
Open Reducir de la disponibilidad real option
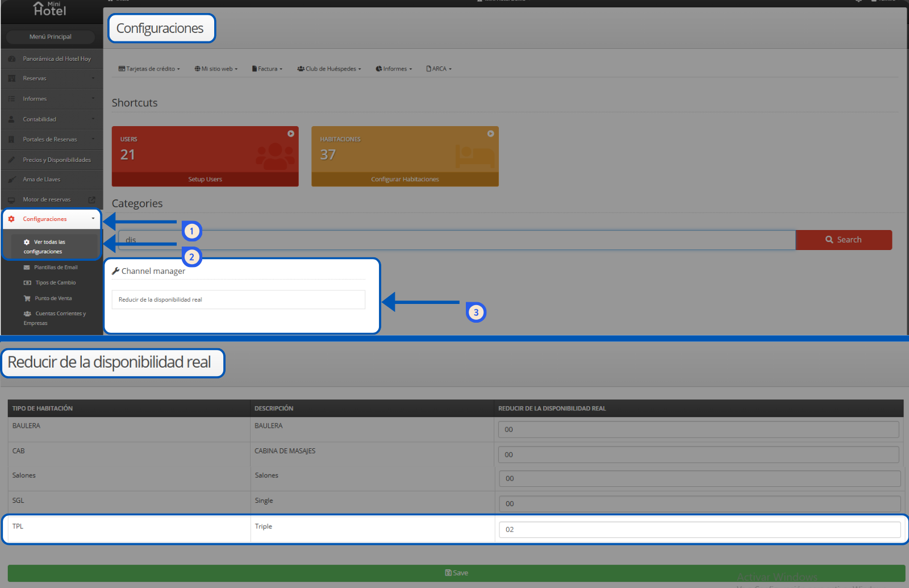tap(239, 300)
